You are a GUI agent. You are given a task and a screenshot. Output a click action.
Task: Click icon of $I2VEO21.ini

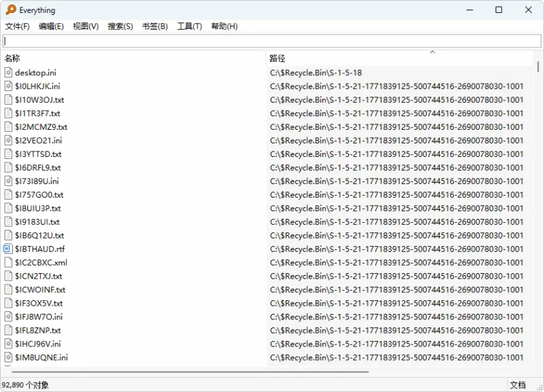tap(8, 141)
